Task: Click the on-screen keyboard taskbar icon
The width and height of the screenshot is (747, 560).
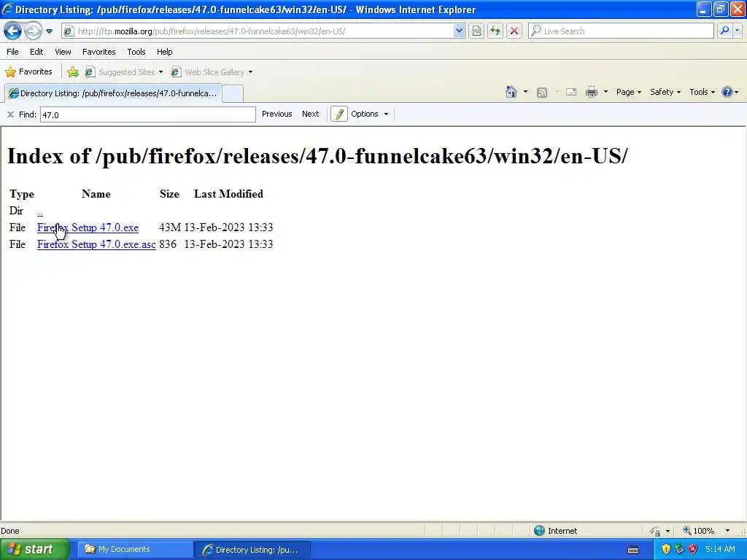Action: click(633, 550)
